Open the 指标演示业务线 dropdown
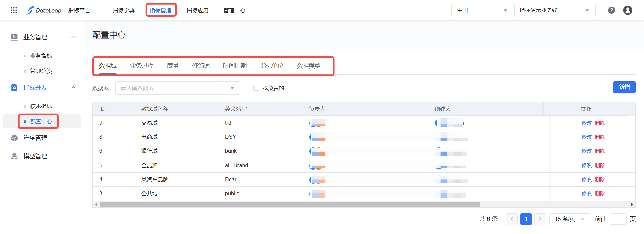 554,10
